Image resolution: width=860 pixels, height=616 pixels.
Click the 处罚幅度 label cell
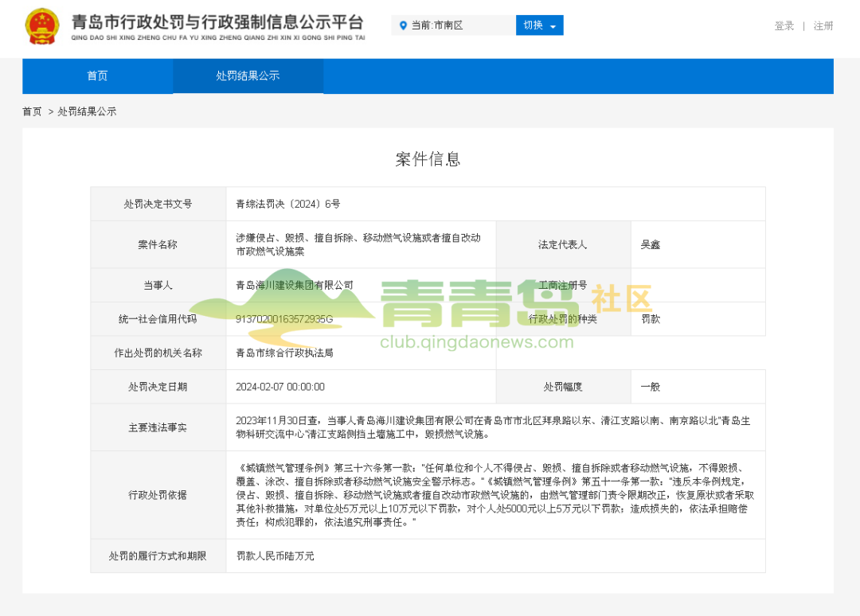pos(563,387)
